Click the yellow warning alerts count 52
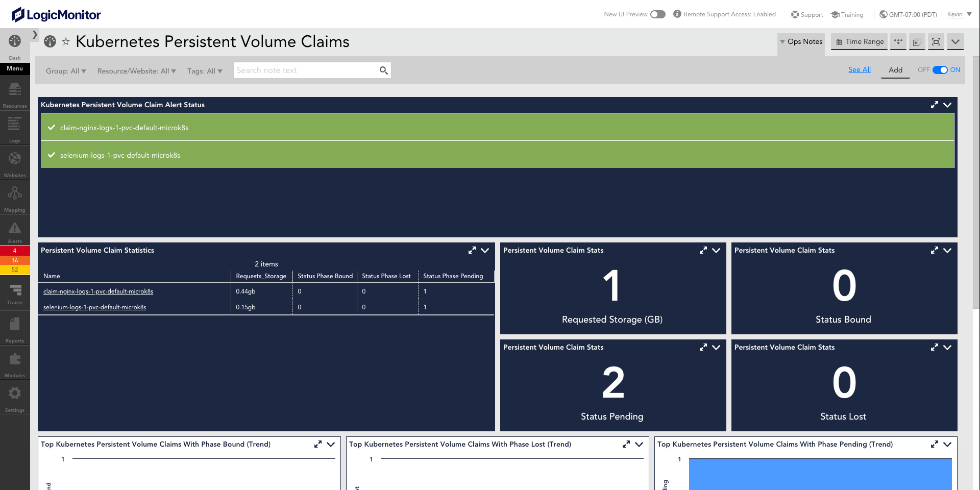The image size is (980, 490). coord(15,269)
